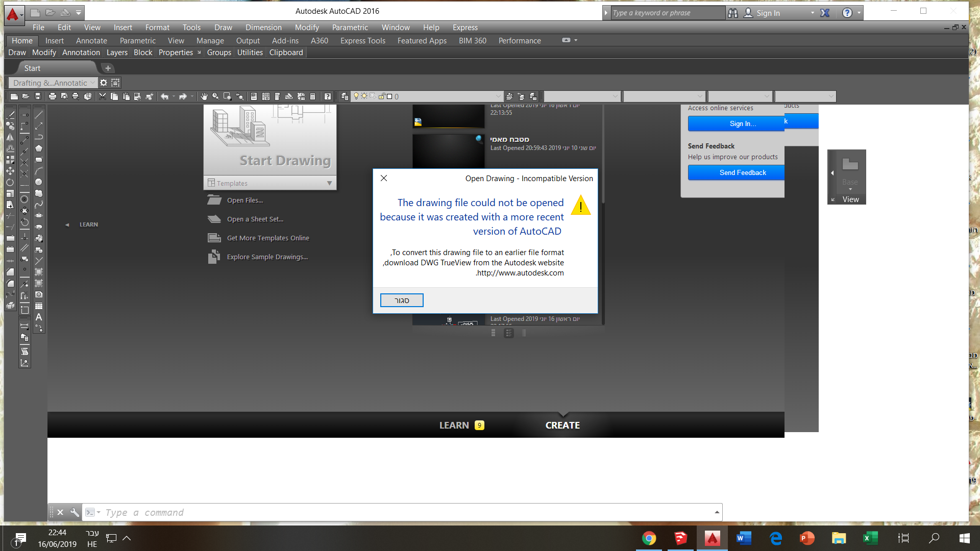This screenshot has width=980, height=551.
Task: Click the Redo arrow toolbar icon
Action: (183, 96)
